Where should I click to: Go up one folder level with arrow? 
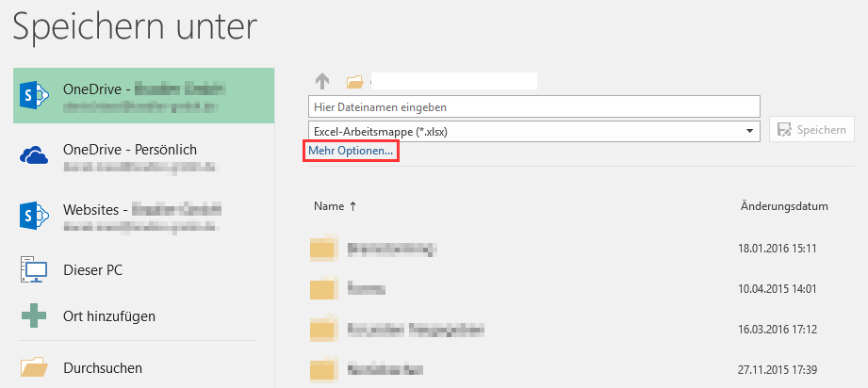322,82
